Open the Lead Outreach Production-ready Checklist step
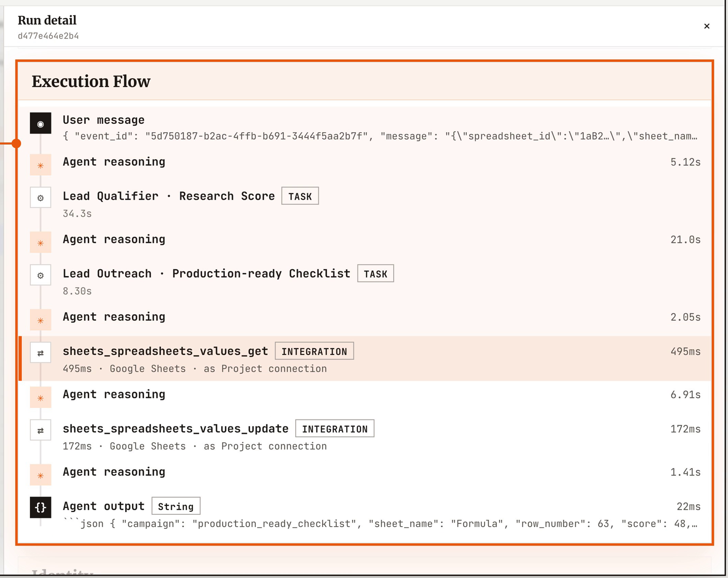The width and height of the screenshot is (728, 578). pos(365,281)
